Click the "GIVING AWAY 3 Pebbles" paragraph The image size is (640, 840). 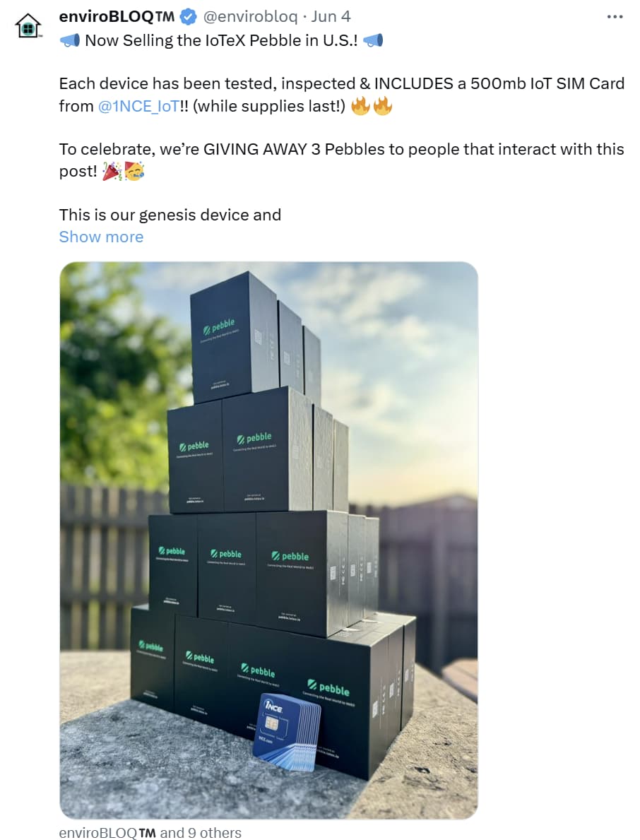tap(342, 160)
